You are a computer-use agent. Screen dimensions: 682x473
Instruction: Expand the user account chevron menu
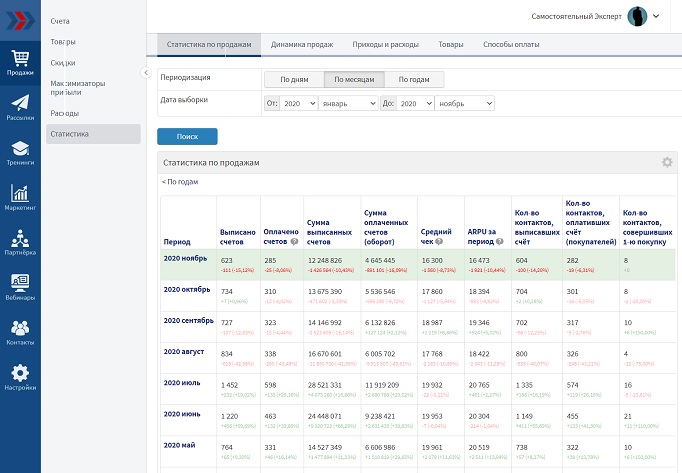(x=656, y=16)
